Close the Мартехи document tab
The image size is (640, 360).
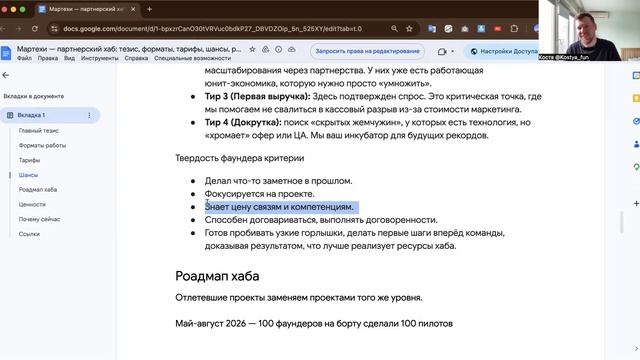coord(133,9)
